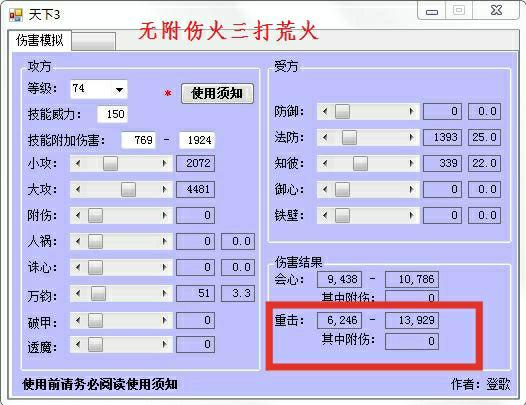Open the 等级 level dropdown arrow
The height and width of the screenshot is (405, 526).
tap(119, 89)
